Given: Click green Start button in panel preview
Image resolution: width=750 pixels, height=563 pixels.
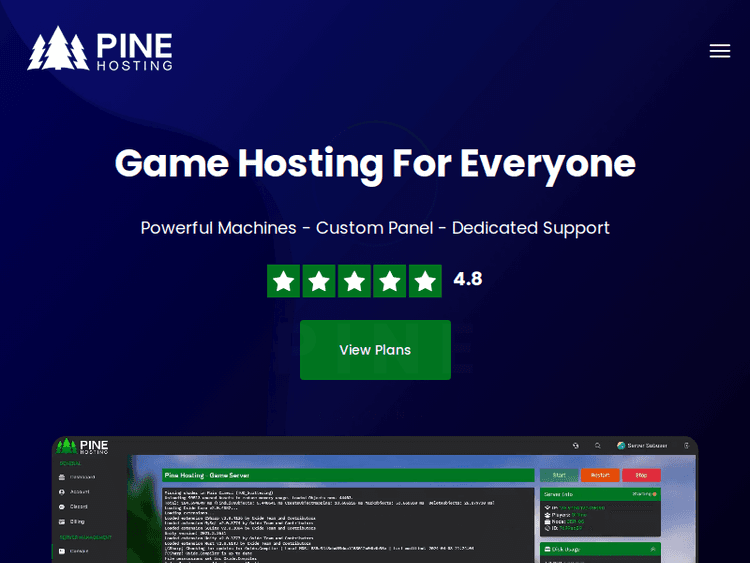Looking at the screenshot, I should [x=559, y=475].
